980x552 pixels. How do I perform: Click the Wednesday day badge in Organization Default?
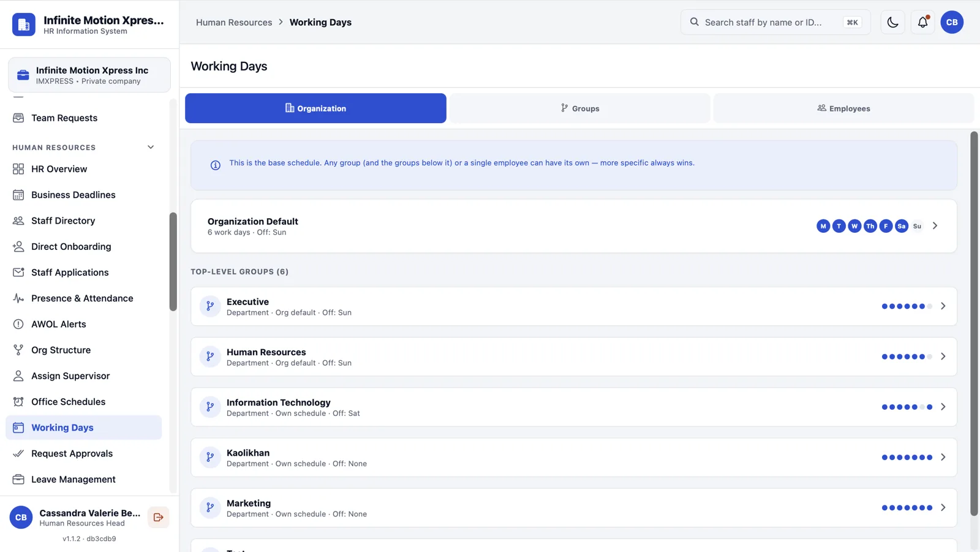[854, 226]
